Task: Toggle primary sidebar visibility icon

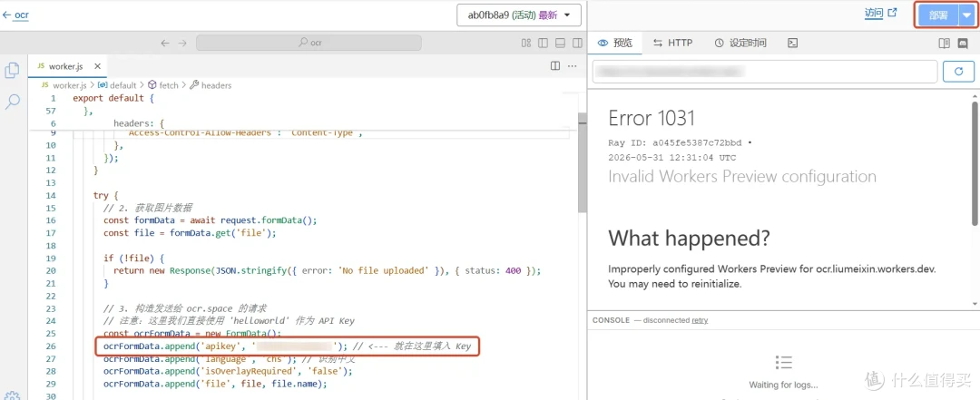Action: pos(544,44)
